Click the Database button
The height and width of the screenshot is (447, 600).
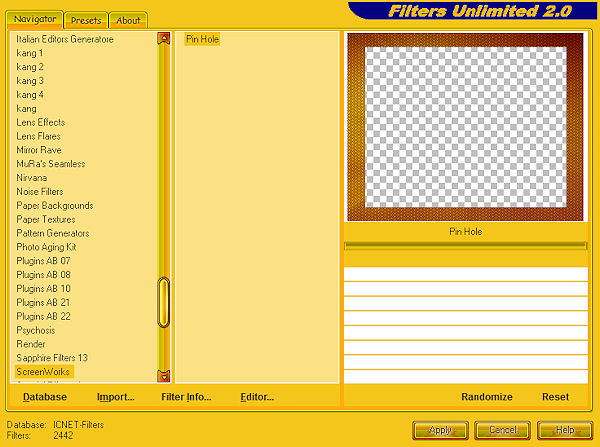click(45, 397)
